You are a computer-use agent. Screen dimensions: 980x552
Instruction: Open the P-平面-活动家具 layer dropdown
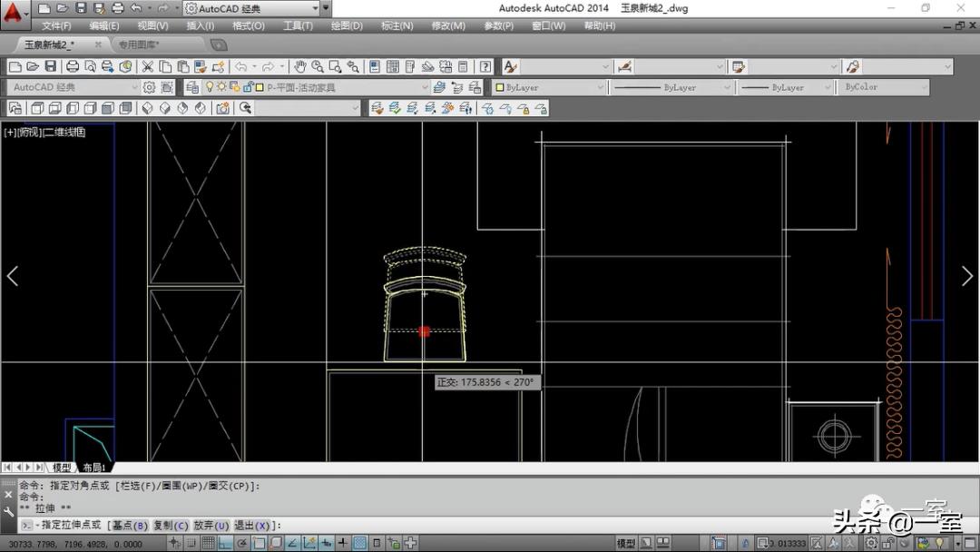424,87
